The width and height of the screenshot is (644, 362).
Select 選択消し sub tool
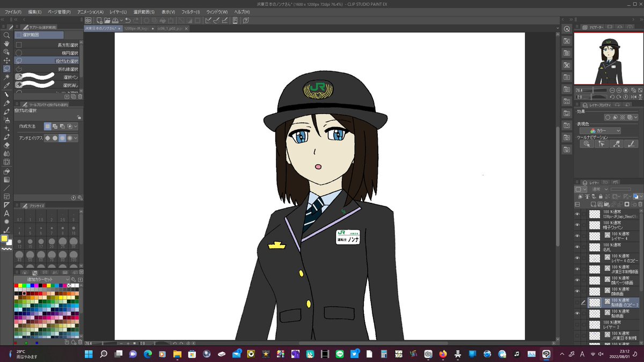(47, 85)
